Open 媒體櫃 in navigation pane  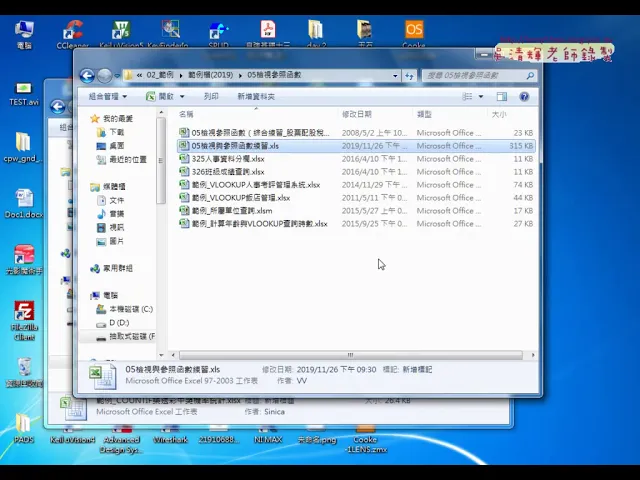coord(114,187)
